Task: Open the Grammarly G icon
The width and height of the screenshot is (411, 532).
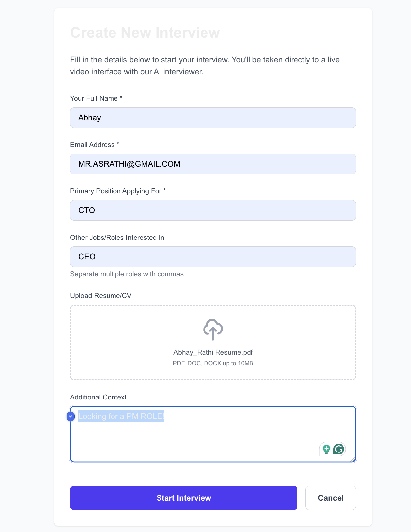Action: [x=339, y=449]
